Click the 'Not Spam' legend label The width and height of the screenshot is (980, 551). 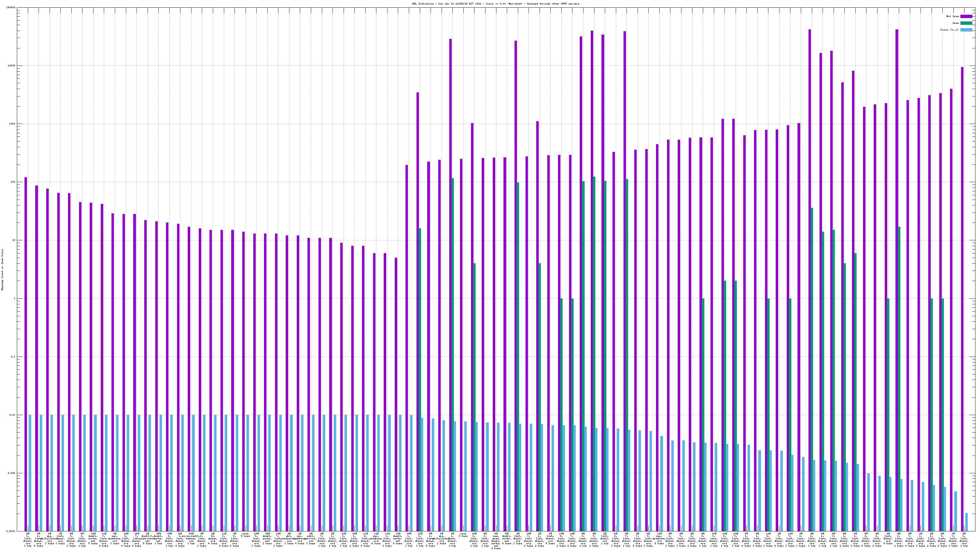pos(953,16)
